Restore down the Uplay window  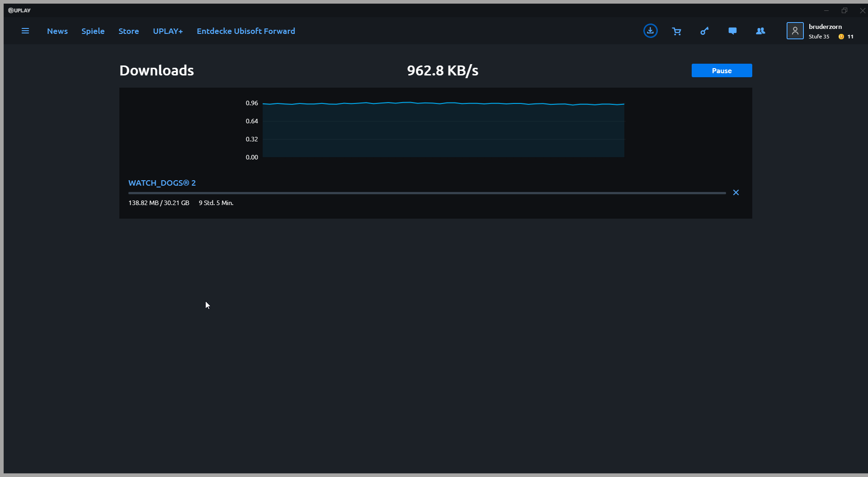click(x=844, y=10)
